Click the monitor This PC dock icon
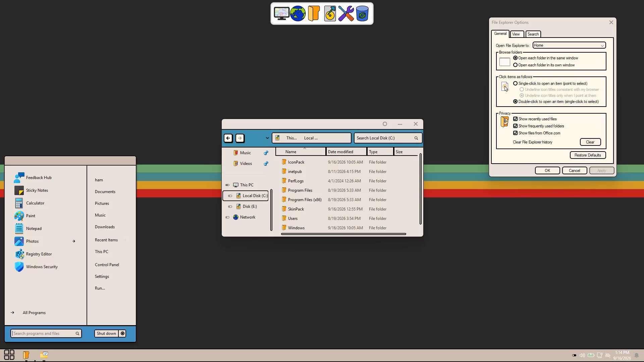The image size is (644, 362). [x=281, y=14]
